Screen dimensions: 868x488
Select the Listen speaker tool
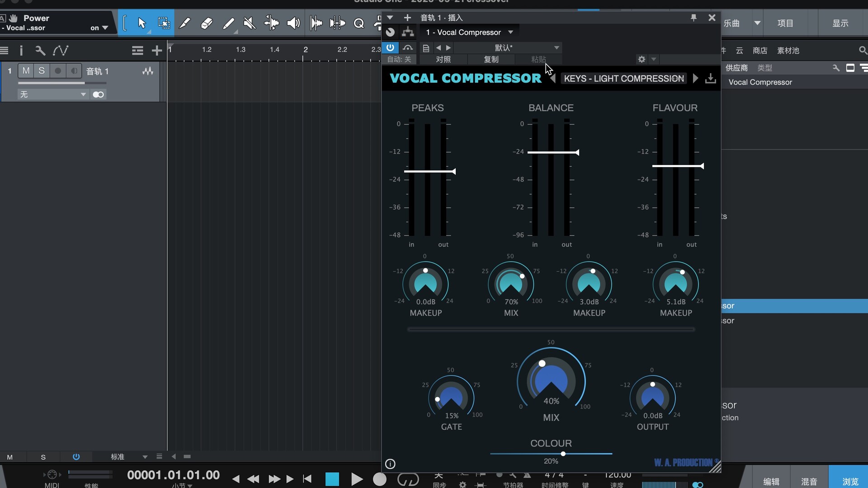(x=293, y=23)
